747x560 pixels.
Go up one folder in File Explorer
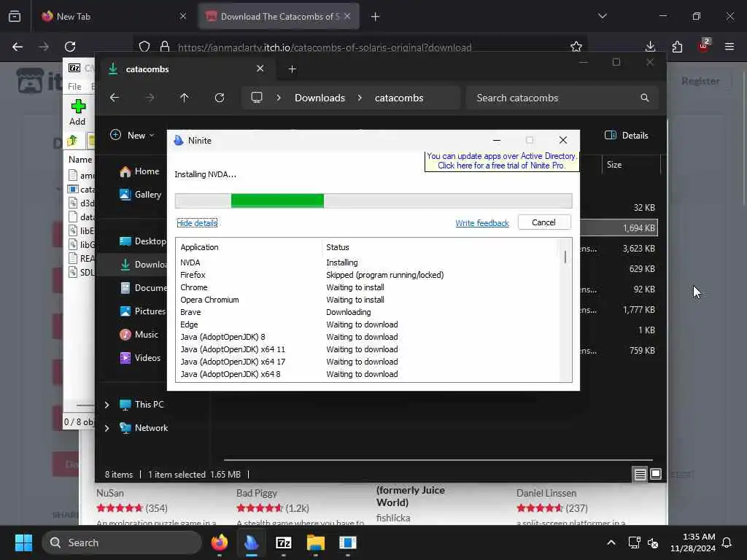coord(185,98)
